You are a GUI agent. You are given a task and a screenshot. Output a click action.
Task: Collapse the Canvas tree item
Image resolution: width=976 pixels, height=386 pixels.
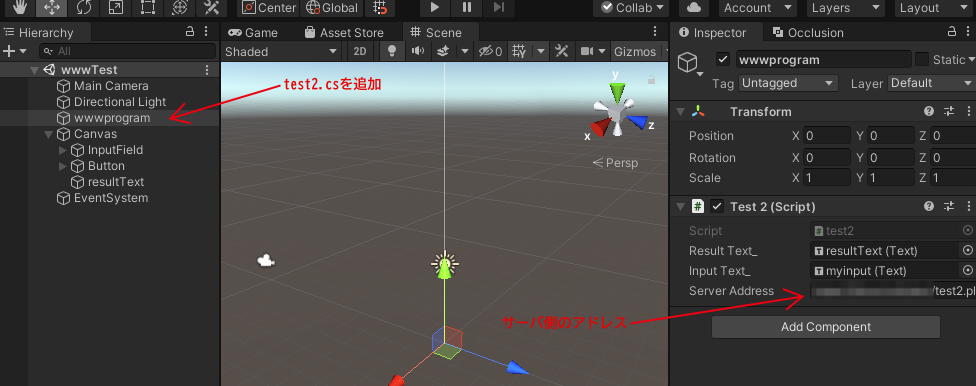[49, 134]
